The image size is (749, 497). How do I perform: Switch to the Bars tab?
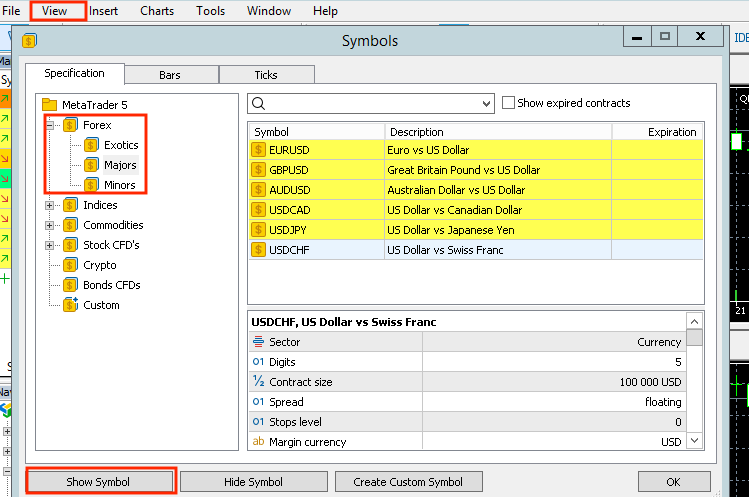(x=170, y=75)
